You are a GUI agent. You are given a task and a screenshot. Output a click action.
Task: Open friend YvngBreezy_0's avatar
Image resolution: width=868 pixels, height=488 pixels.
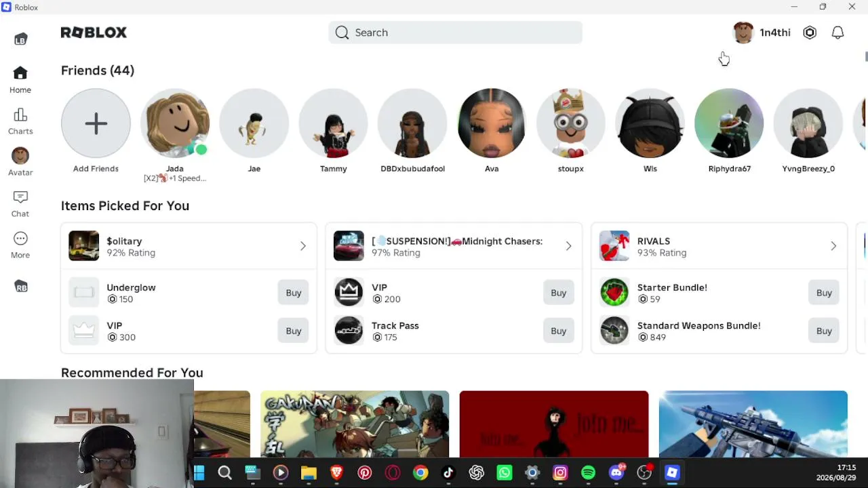808,123
